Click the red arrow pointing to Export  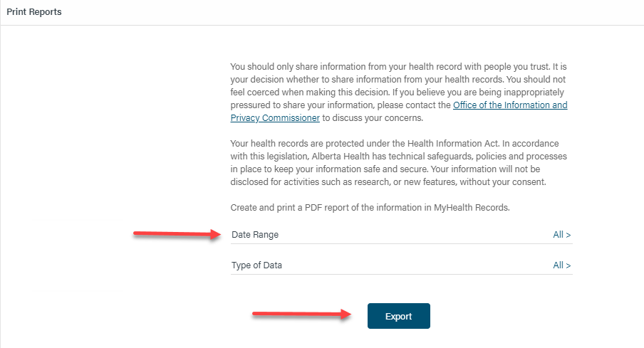coord(302,315)
